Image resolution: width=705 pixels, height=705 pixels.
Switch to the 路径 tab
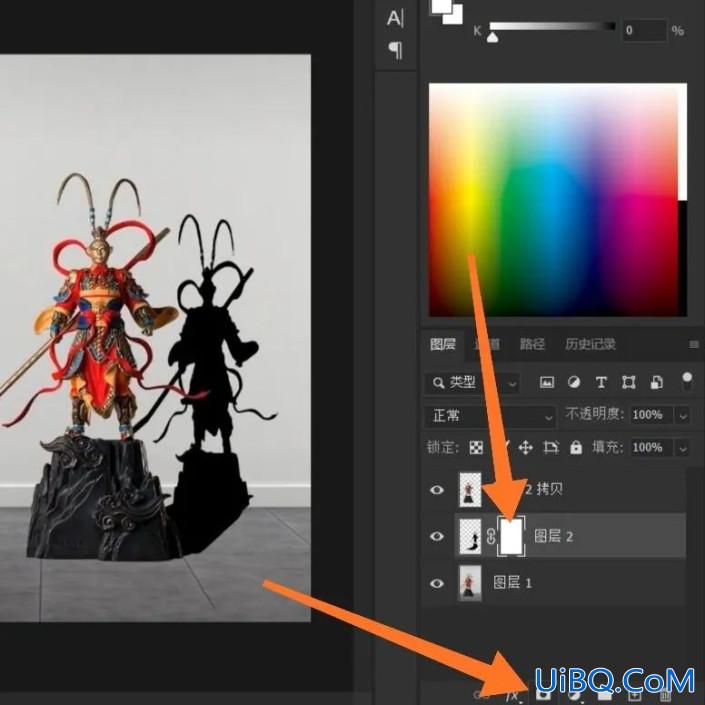[x=532, y=344]
